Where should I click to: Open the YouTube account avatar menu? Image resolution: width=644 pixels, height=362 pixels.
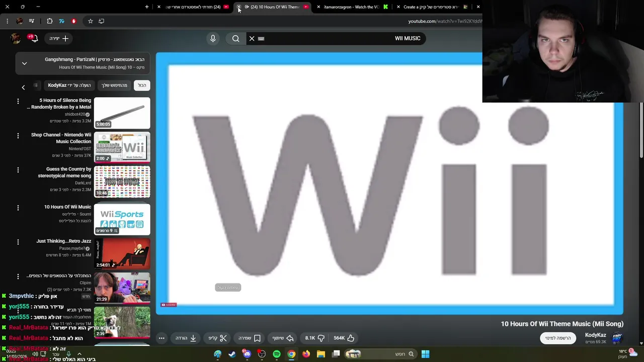coord(16,38)
